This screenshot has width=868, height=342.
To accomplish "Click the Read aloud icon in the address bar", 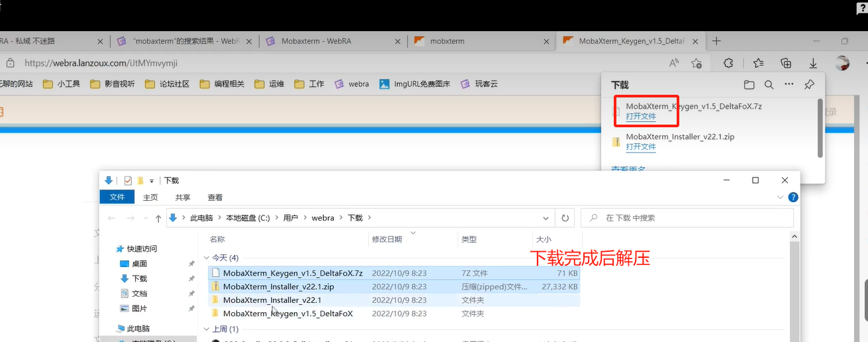I will pos(674,63).
